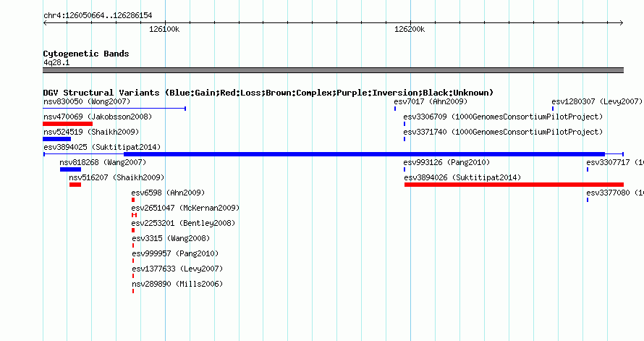Click the nsv830050 (Wong2007) variant label

pyautogui.click(x=87, y=101)
